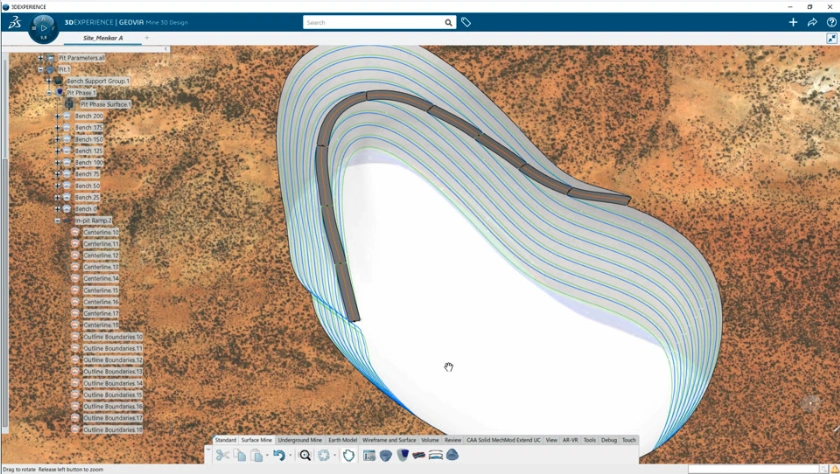Image resolution: width=840 pixels, height=474 pixels.
Task: Click the Cut scissors icon
Action: click(222, 455)
